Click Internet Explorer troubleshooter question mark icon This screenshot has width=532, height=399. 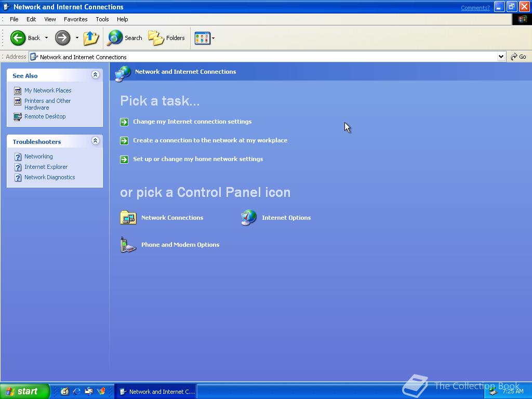pyautogui.click(x=18, y=167)
